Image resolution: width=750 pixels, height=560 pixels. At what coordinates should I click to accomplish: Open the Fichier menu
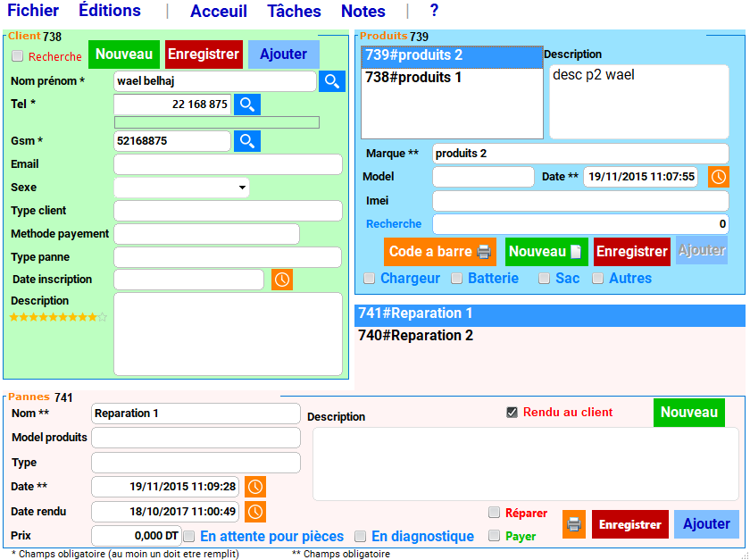click(x=33, y=11)
